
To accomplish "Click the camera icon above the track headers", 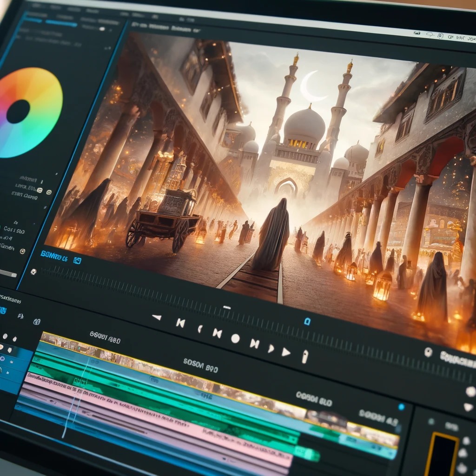I will tap(36, 321).
